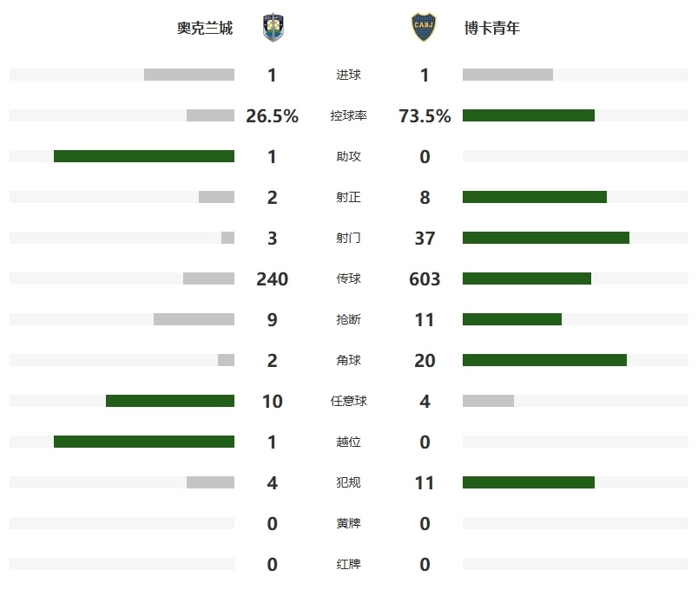Click the Boca Juniors CABJ crest icon
This screenshot has height=616, width=698.
(424, 27)
